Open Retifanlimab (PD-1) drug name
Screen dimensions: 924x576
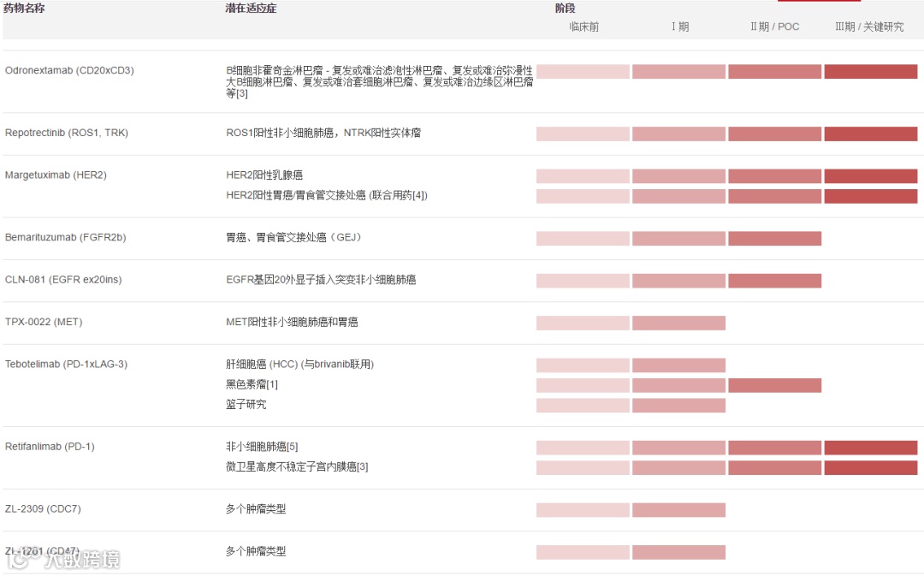pos(50,447)
